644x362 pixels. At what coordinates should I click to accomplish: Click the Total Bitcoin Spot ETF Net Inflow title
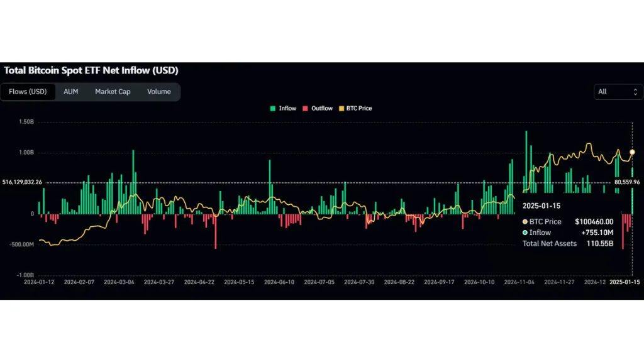point(91,70)
